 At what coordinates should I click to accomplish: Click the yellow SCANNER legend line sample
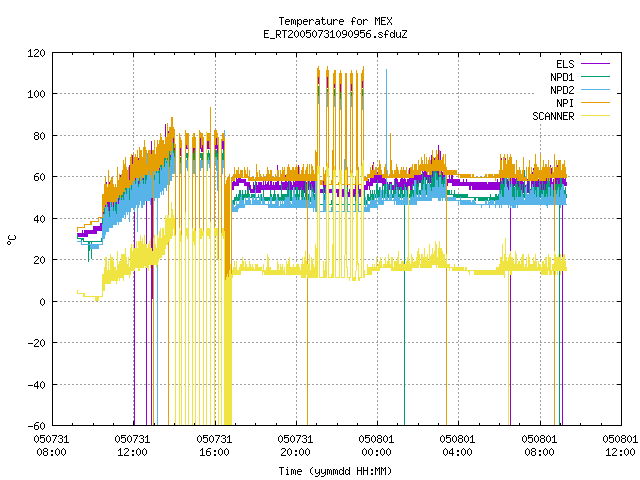tap(595, 116)
